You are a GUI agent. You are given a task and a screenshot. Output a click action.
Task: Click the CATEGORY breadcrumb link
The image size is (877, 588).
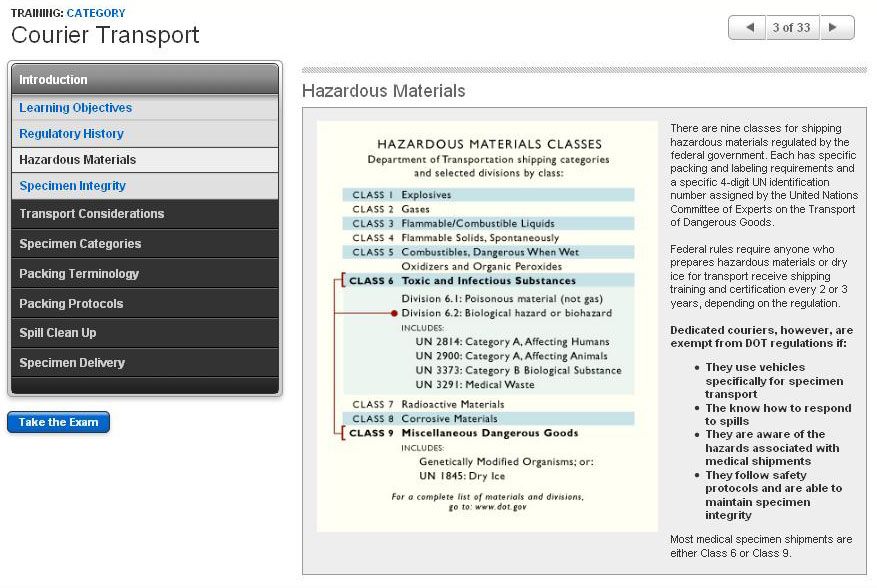(x=96, y=13)
